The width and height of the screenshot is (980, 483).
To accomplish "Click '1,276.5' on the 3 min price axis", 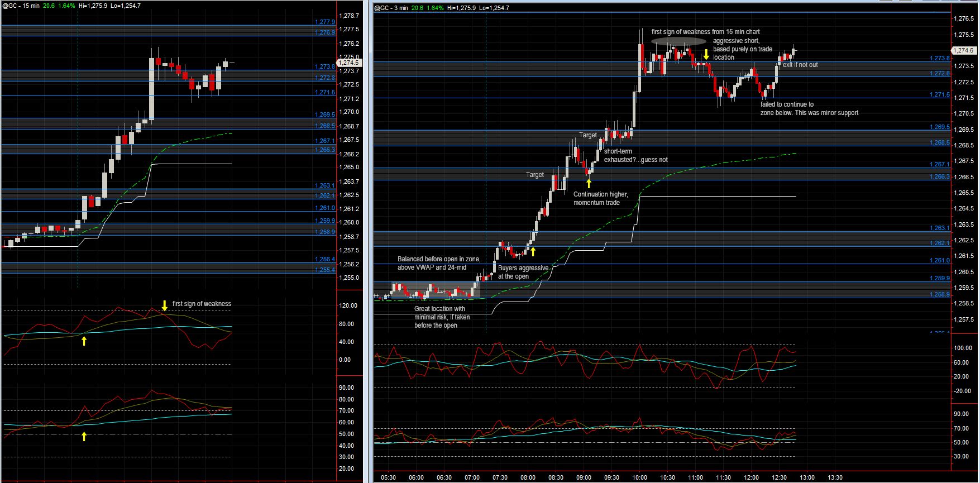I will tap(964, 18).
